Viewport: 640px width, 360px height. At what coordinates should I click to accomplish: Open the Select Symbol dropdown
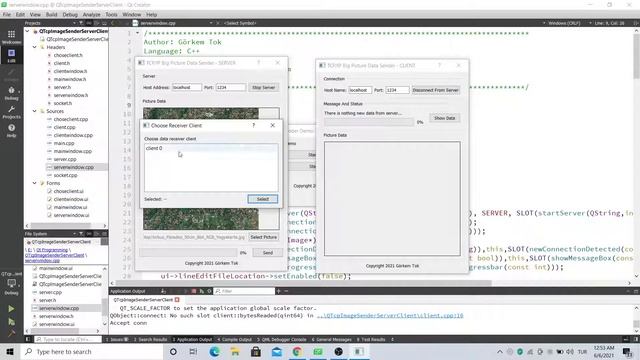[240, 23]
